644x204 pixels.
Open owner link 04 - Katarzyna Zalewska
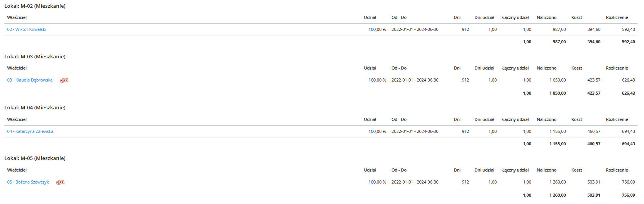pos(30,131)
